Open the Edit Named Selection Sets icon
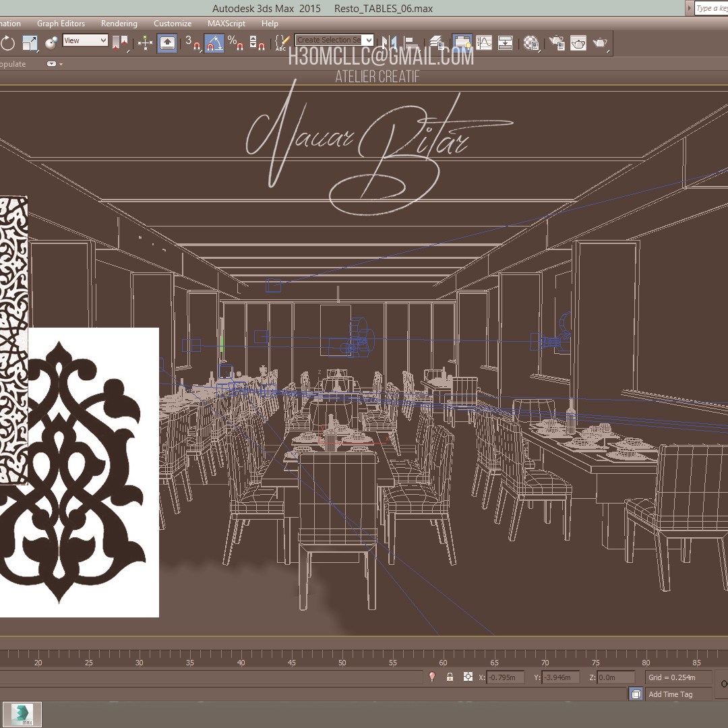This screenshot has width=728, height=728. (x=282, y=44)
